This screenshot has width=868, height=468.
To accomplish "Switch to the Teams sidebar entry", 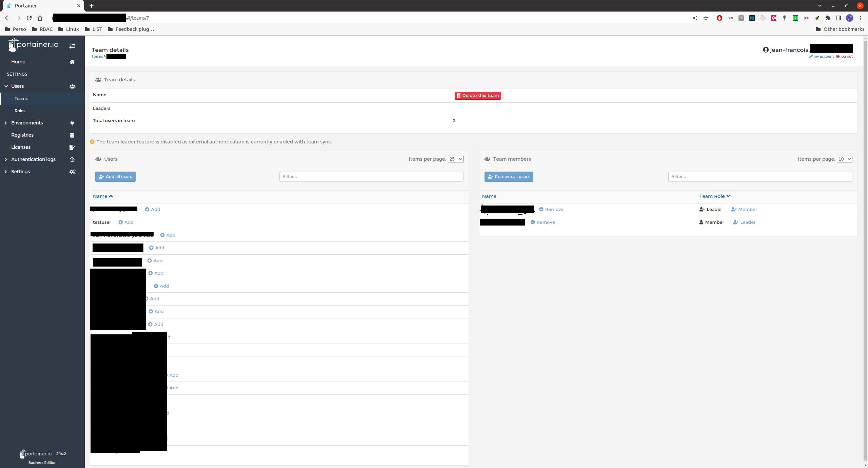I will pyautogui.click(x=21, y=98).
